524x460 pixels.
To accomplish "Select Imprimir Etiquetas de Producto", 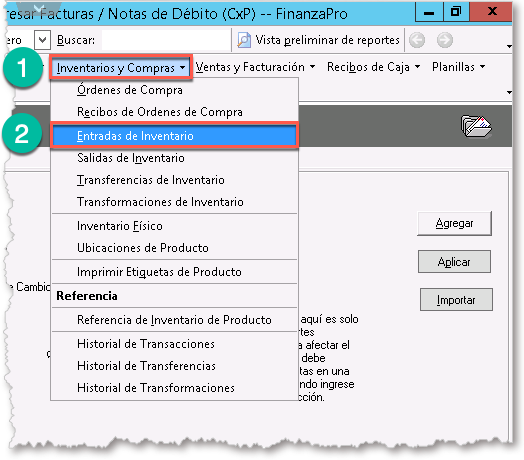I will point(174,272).
